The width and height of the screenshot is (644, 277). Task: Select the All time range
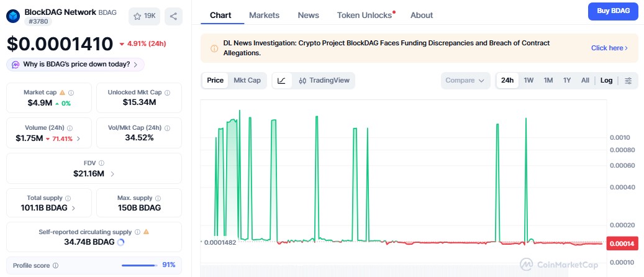tap(585, 81)
